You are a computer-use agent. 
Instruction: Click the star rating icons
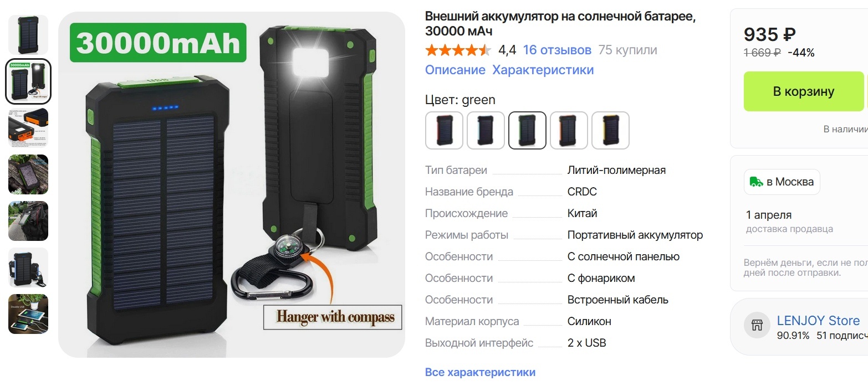[458, 50]
